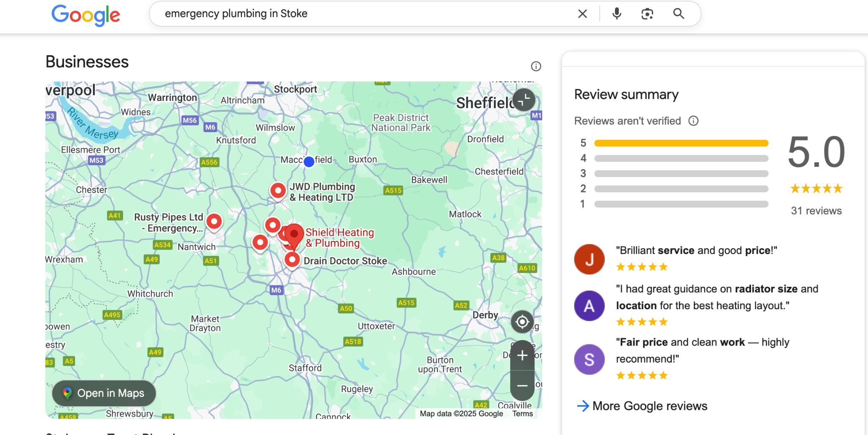The height and width of the screenshot is (435, 868).
Task: Click "Brilliant service and good price!" review
Action: 696,251
